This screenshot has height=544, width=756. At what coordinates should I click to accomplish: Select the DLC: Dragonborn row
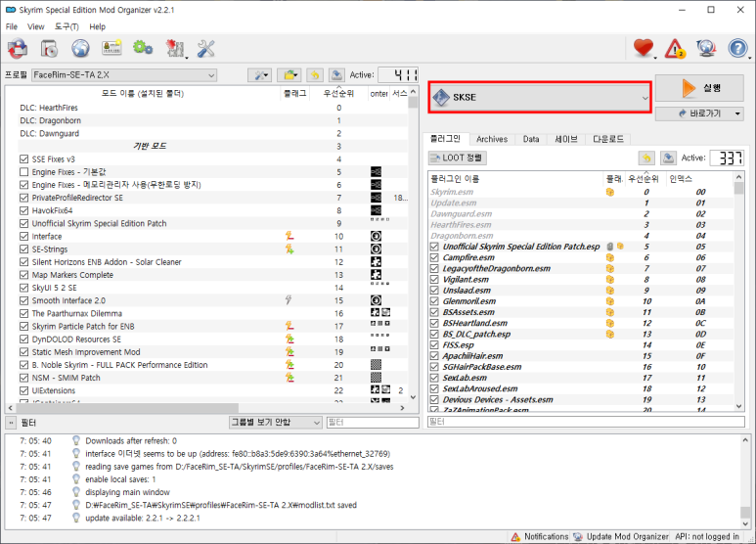pos(206,120)
